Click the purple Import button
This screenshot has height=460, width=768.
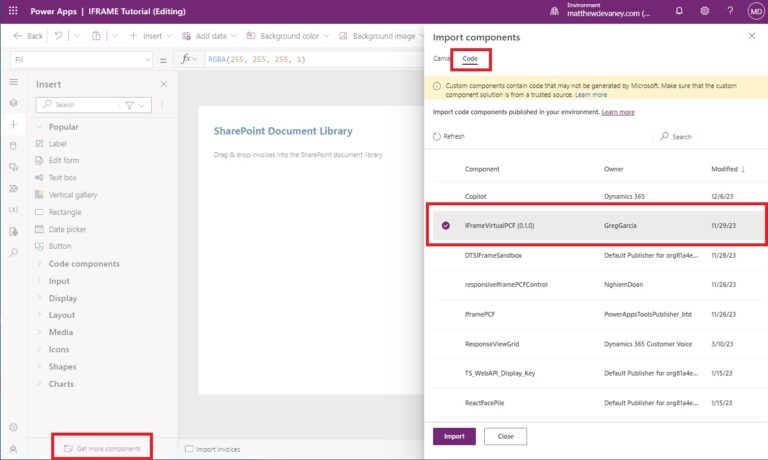click(454, 436)
